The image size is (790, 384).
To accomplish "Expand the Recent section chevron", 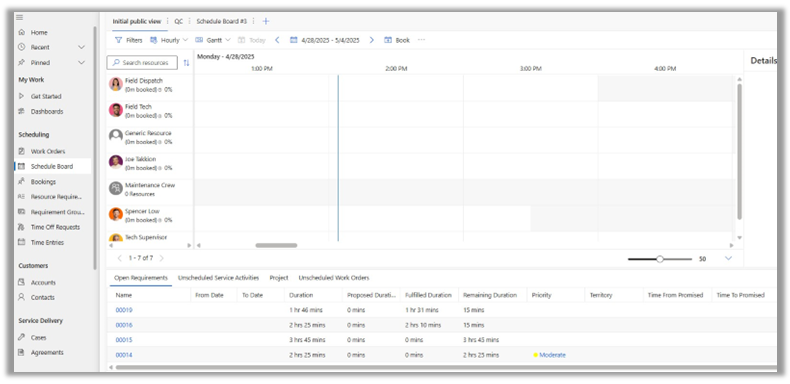I will [82, 47].
